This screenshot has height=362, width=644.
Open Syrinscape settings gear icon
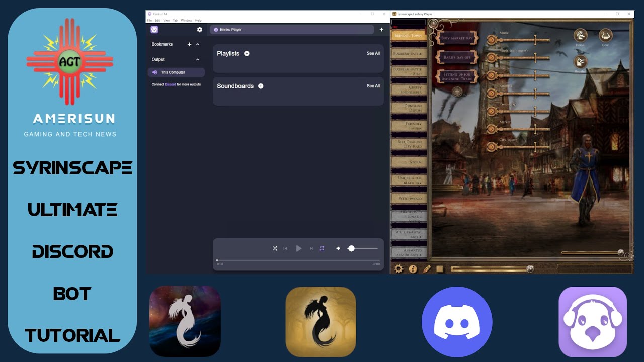398,269
